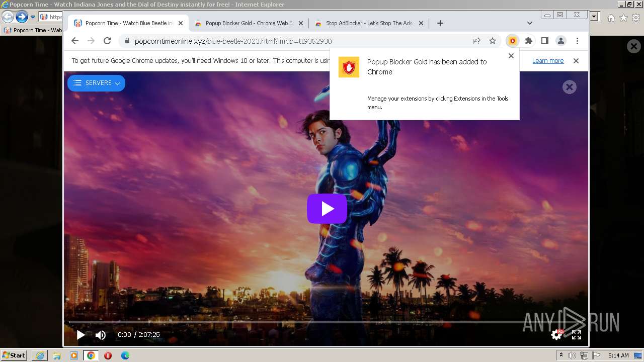Close the video overlay with X
Viewport: 644px width, 362px height.
pyautogui.click(x=569, y=87)
